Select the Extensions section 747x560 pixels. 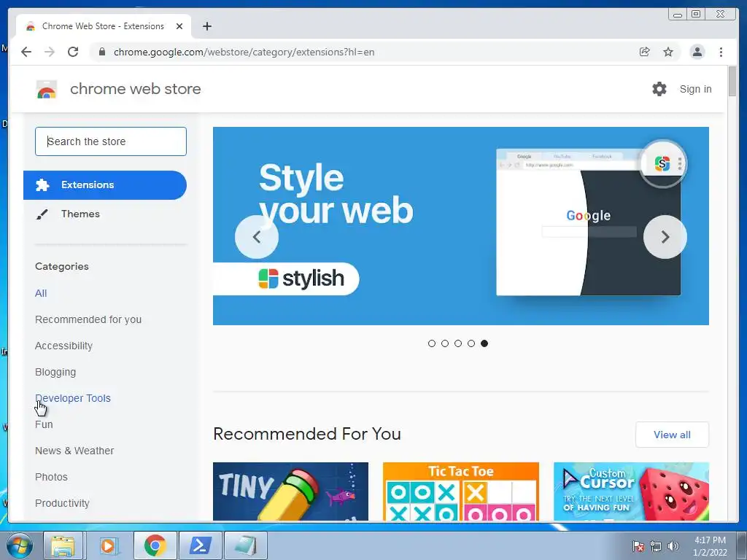pos(105,184)
